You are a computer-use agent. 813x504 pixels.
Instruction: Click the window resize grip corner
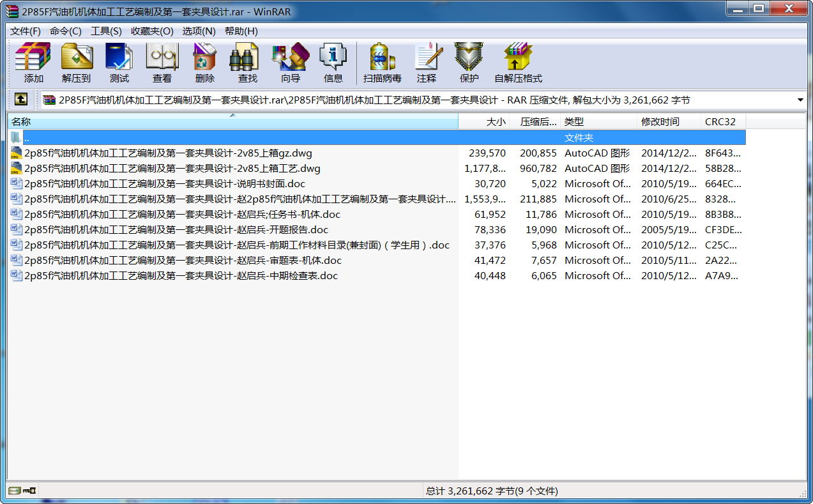click(803, 493)
